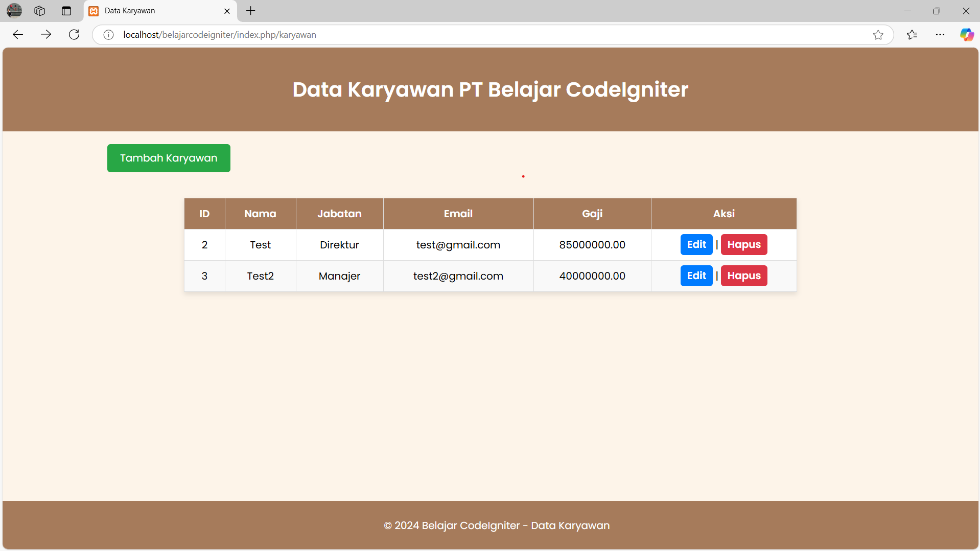Image resolution: width=980 pixels, height=551 pixels.
Task: Click the ID cell 2
Action: click(x=204, y=245)
